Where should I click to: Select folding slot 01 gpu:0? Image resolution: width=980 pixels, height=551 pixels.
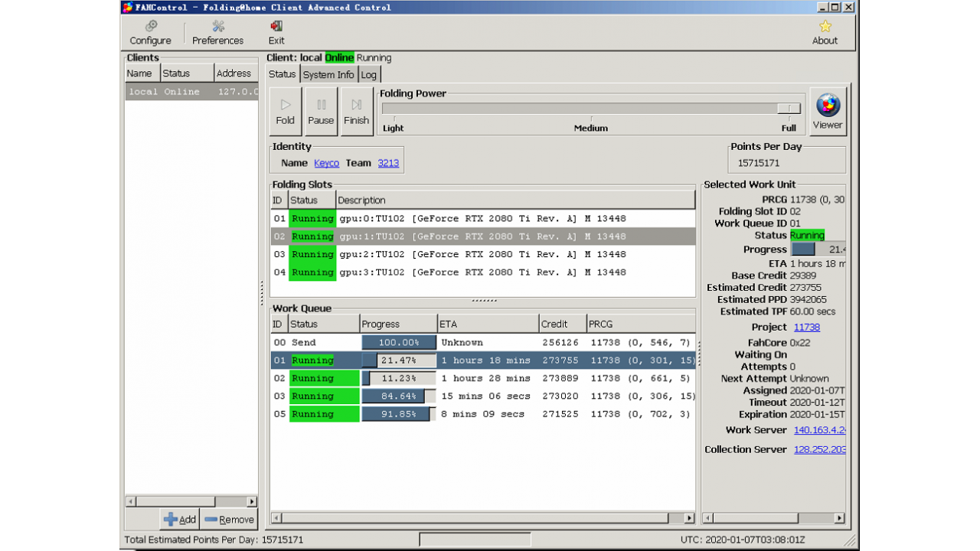tap(483, 219)
